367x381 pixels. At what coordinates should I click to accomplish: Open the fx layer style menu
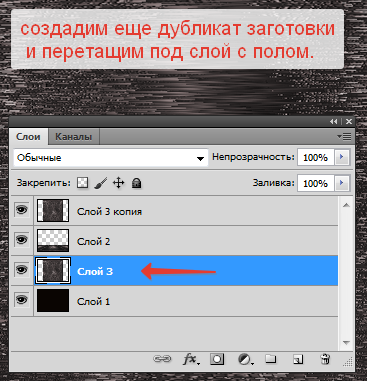click(x=191, y=359)
